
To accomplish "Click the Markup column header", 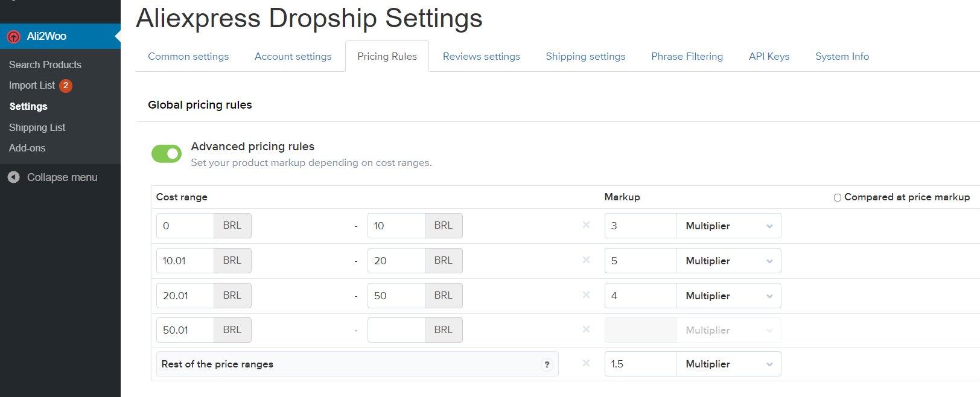I will (622, 197).
